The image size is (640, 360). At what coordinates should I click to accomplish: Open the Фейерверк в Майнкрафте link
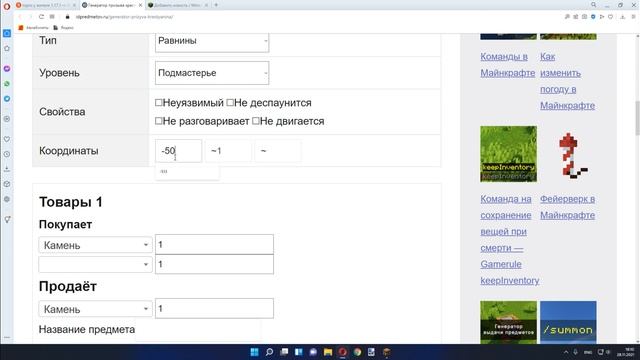(x=567, y=207)
